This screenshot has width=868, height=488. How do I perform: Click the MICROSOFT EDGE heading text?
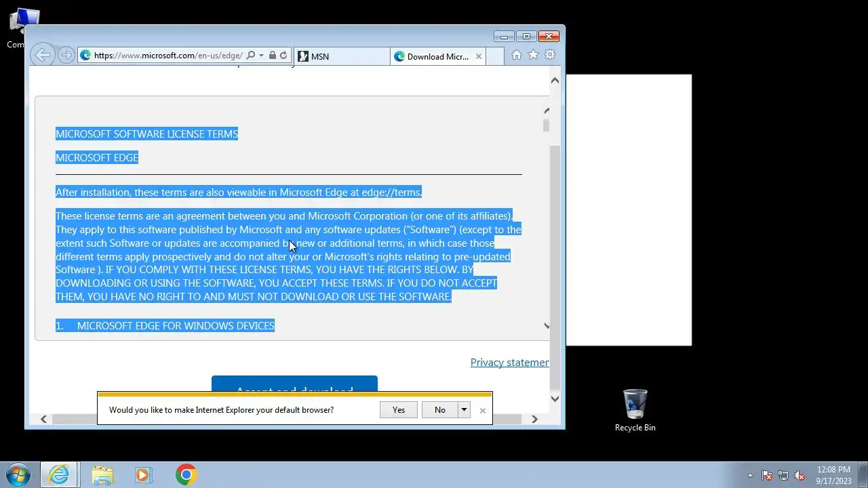click(x=97, y=157)
